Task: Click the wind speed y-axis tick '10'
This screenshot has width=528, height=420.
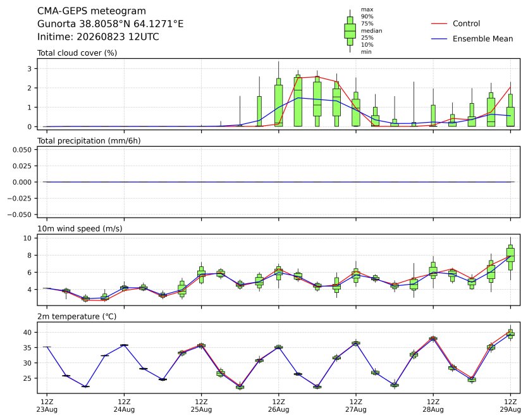Action: (27, 238)
